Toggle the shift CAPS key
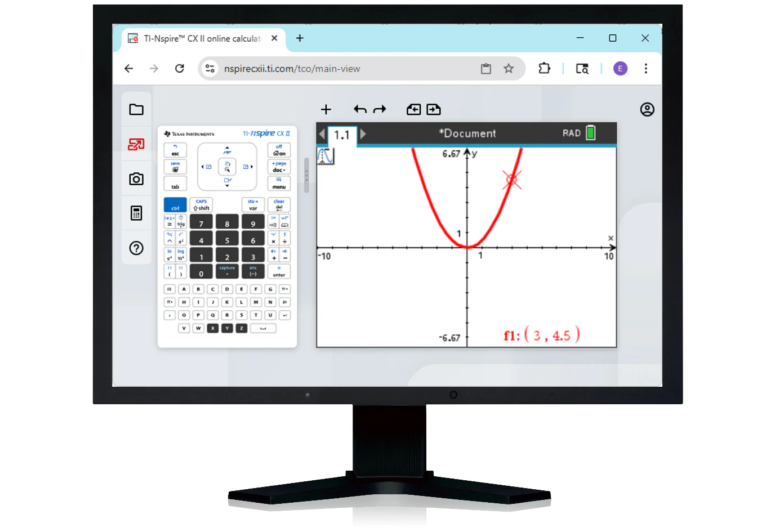This screenshot has width=775, height=532. pos(201,205)
